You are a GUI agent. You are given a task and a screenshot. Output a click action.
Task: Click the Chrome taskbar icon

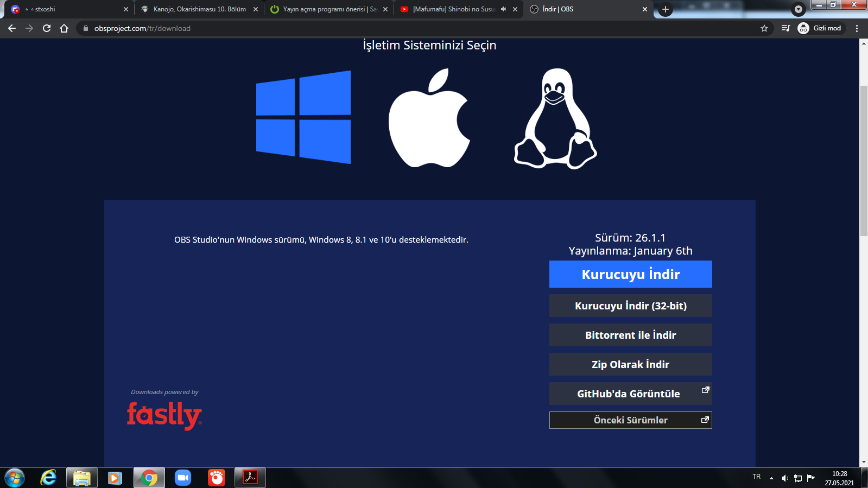tap(149, 478)
